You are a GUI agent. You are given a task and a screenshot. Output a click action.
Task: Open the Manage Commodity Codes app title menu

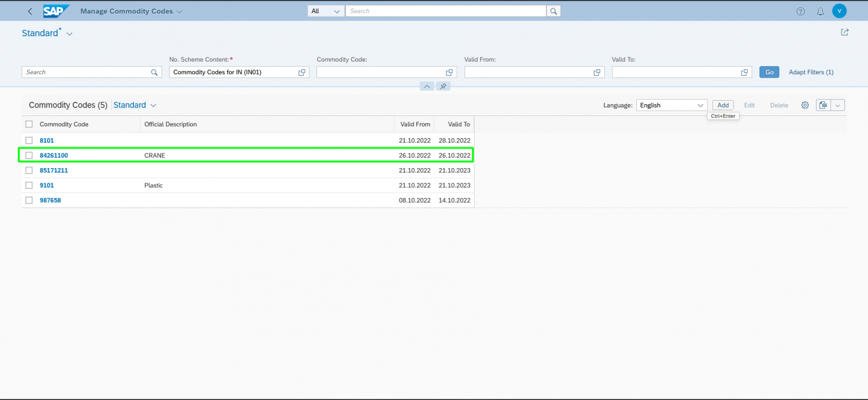[x=131, y=11]
